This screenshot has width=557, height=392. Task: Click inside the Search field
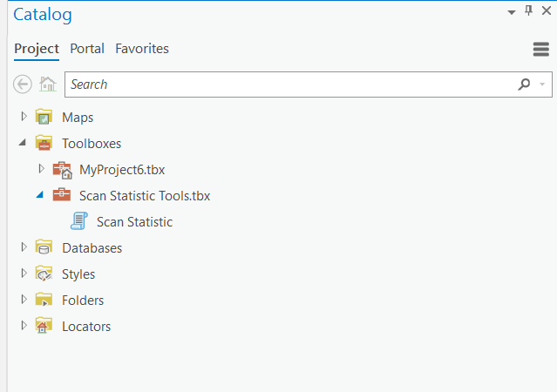point(291,84)
